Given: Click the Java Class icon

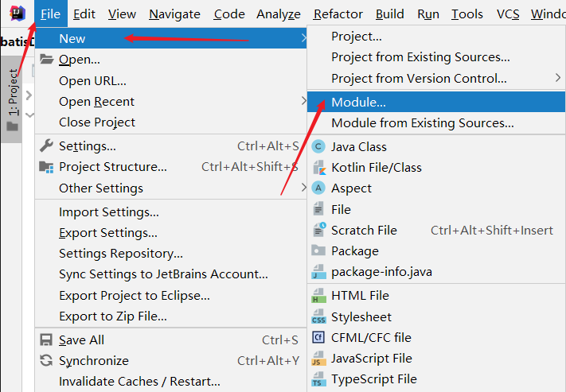Looking at the screenshot, I should point(318,147).
